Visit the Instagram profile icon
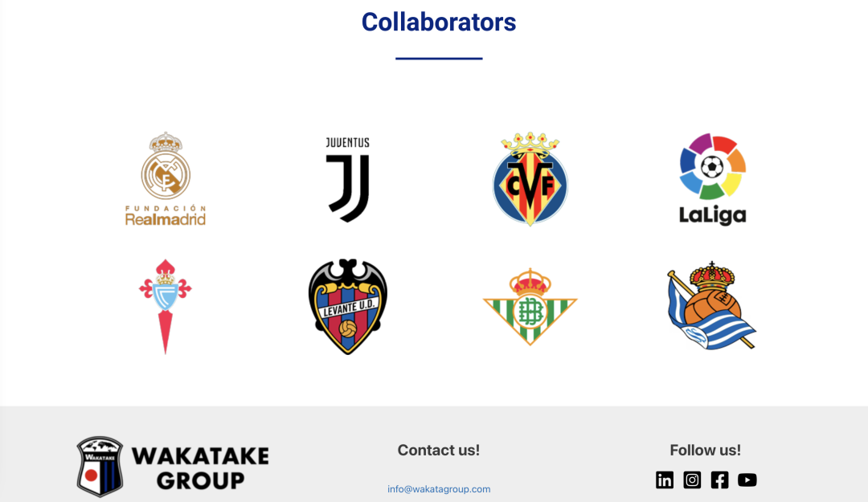Image resolution: width=868 pixels, height=502 pixels. click(x=692, y=480)
